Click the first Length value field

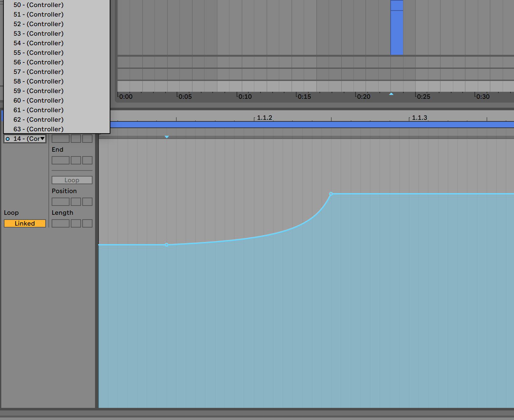coord(60,223)
